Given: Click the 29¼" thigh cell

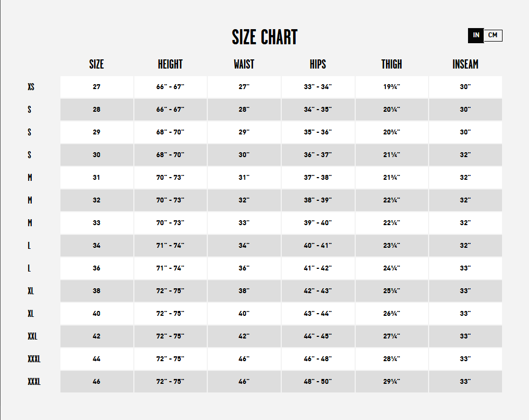Looking at the screenshot, I should tap(392, 382).
